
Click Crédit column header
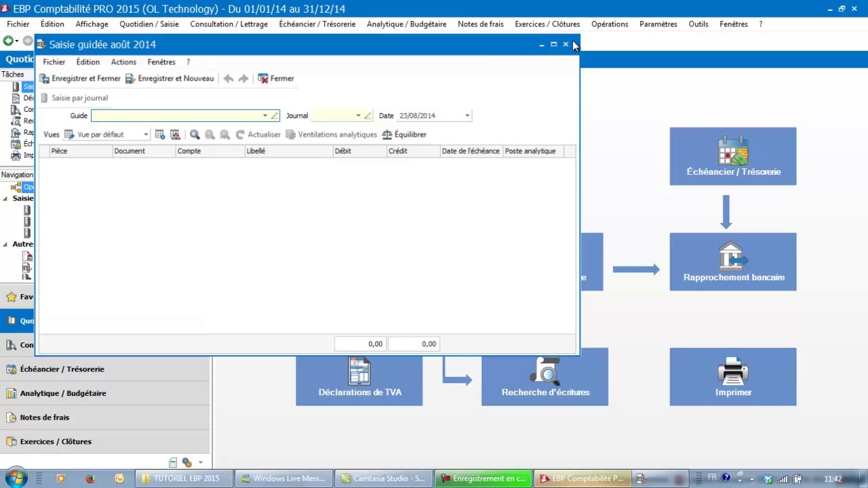[413, 151]
